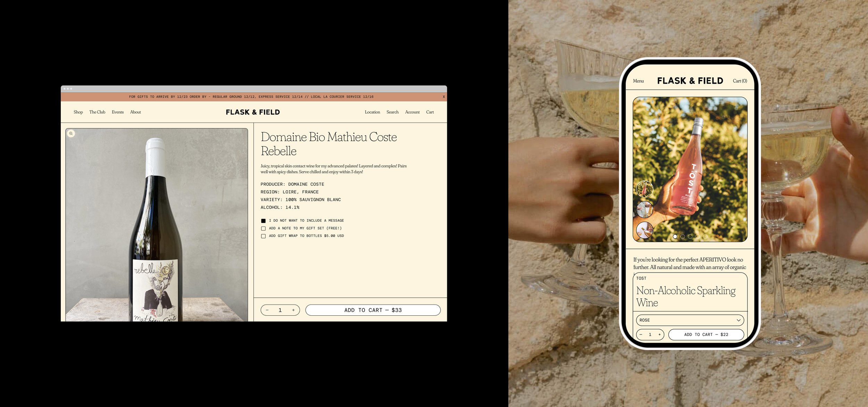Tap the mobile quantity plus icon

(x=659, y=334)
